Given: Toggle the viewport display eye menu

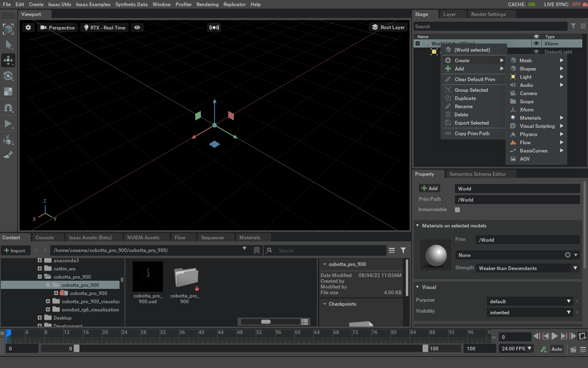Looking at the screenshot, I should (x=137, y=27).
